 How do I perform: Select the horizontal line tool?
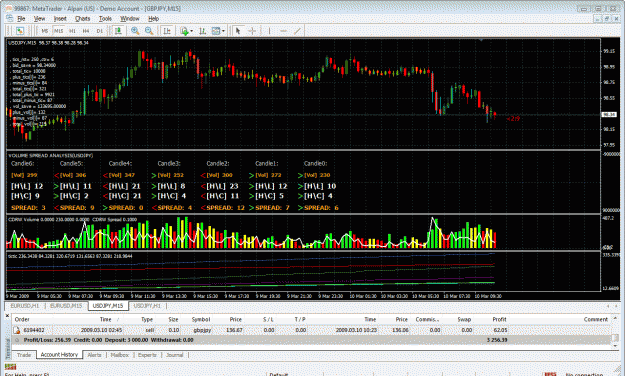[x=283, y=31]
